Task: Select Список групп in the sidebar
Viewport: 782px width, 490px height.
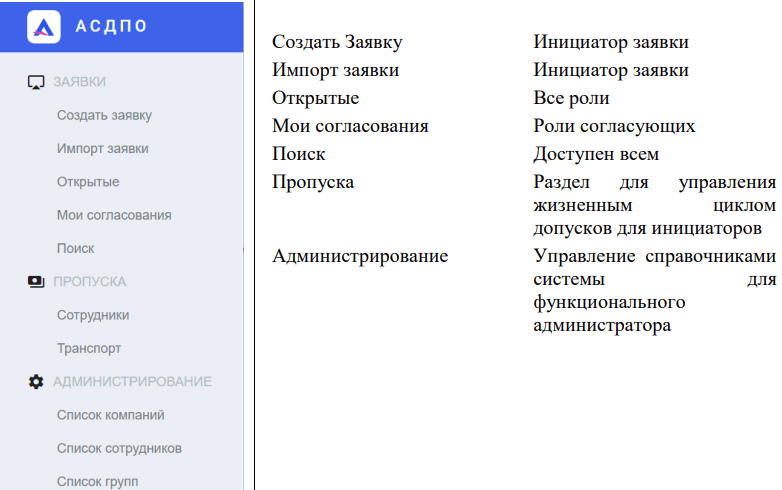Action: coord(97,481)
